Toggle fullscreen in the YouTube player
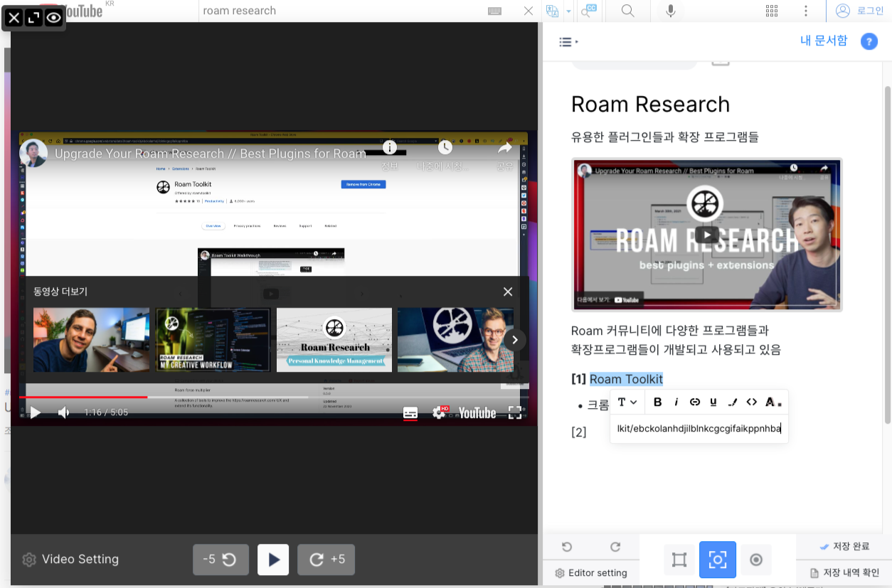 click(x=514, y=412)
